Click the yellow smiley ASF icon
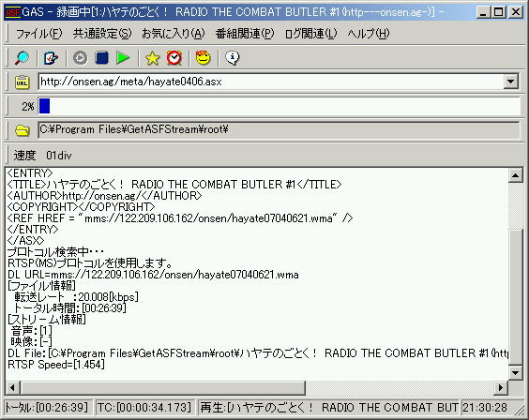Viewport: 529px width, 420px height. click(x=204, y=58)
